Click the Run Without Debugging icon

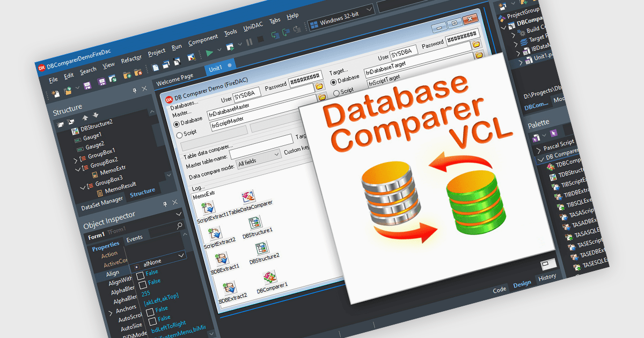230,47
